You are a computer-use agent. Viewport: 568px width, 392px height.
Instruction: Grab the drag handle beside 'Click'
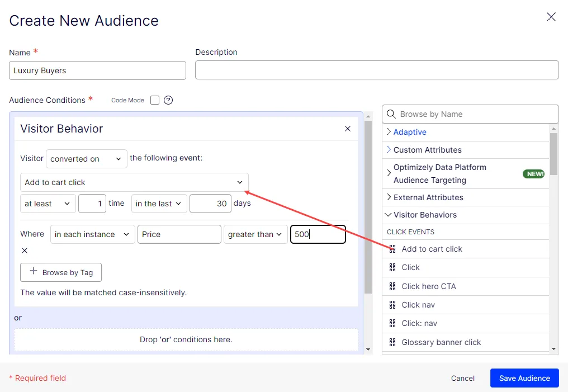392,267
